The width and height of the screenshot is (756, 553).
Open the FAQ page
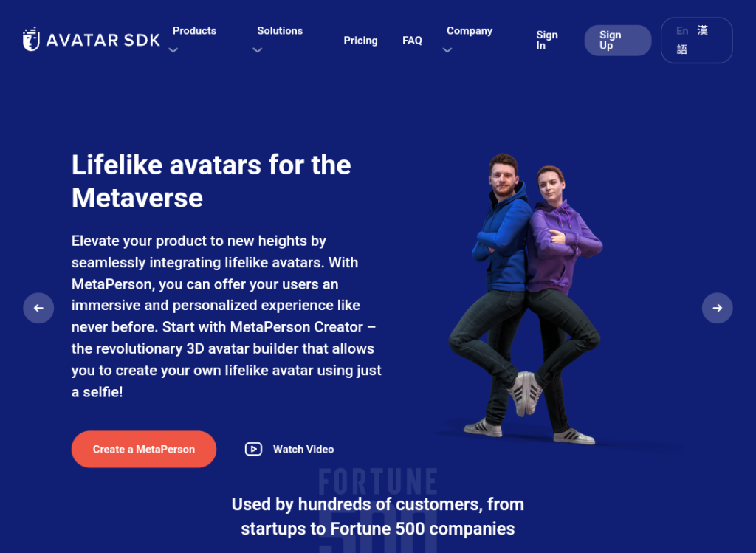pyautogui.click(x=412, y=41)
